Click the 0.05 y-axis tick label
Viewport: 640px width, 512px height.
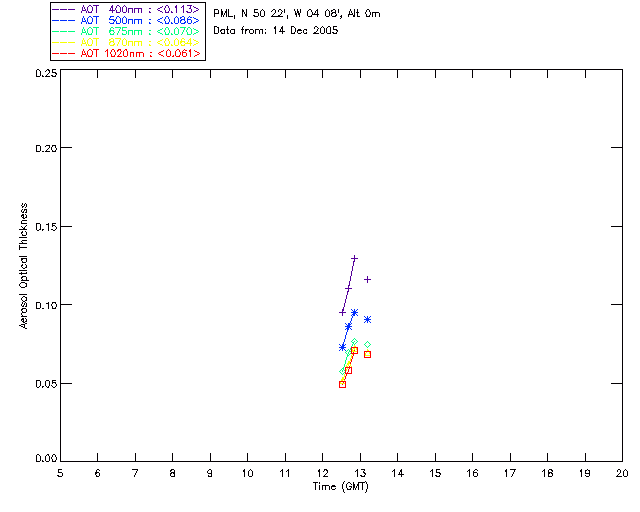[46, 384]
